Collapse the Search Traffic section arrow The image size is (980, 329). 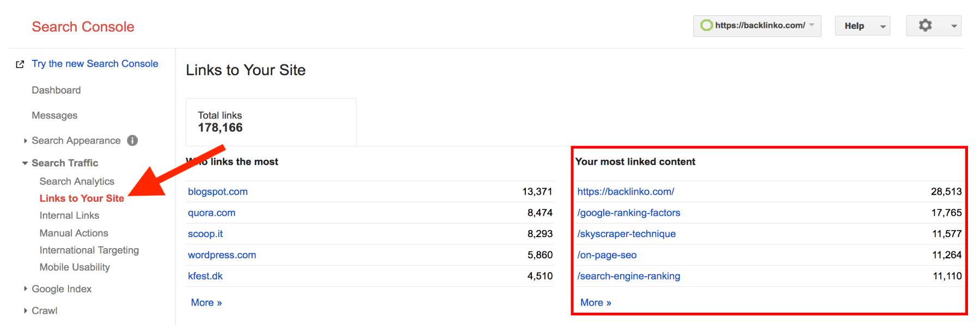coord(25,163)
